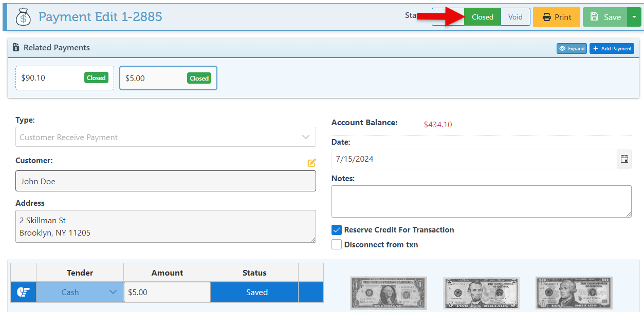Uncheck Reserve Credit For Transaction

click(x=337, y=230)
